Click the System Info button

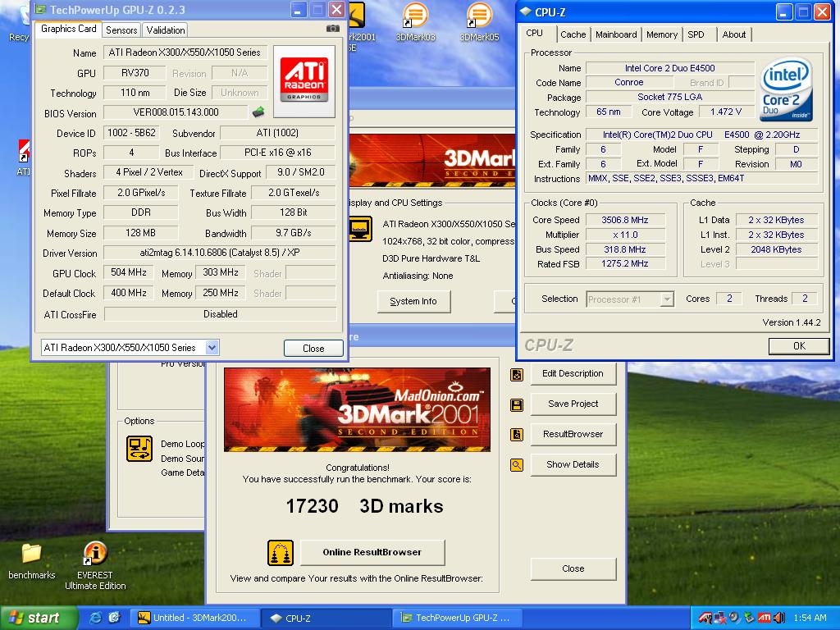point(413,302)
